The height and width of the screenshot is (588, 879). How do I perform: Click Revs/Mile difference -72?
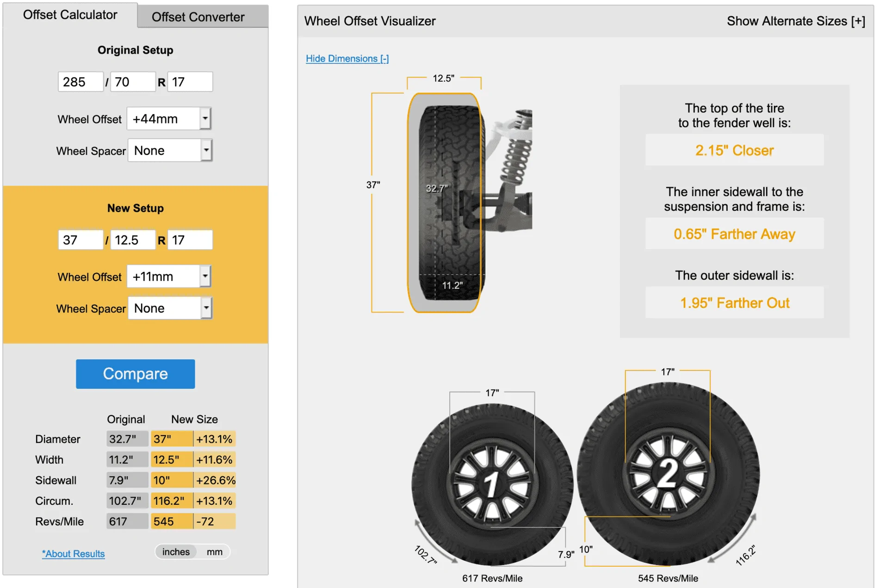pyautogui.click(x=215, y=521)
